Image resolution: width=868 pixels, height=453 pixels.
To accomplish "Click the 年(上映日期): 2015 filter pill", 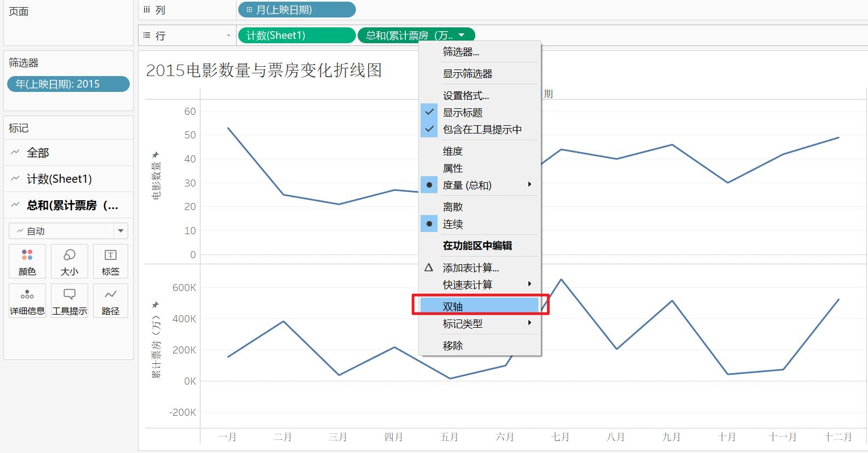I will coord(68,84).
